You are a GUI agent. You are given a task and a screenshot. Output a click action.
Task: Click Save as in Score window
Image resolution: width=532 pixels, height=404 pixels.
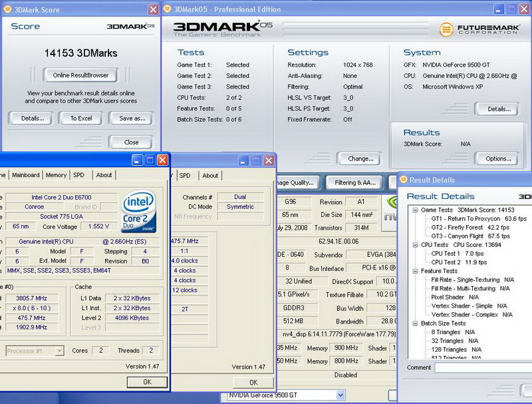click(x=131, y=118)
